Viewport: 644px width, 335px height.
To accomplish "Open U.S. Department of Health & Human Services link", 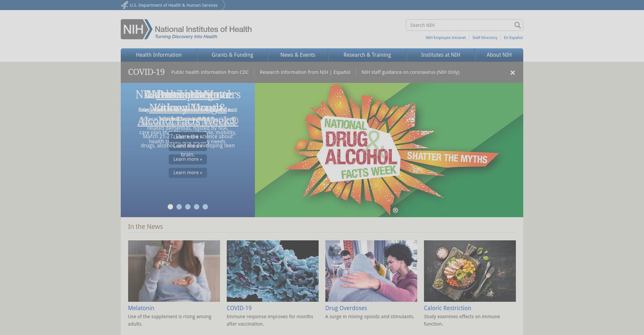I will click(x=174, y=5).
